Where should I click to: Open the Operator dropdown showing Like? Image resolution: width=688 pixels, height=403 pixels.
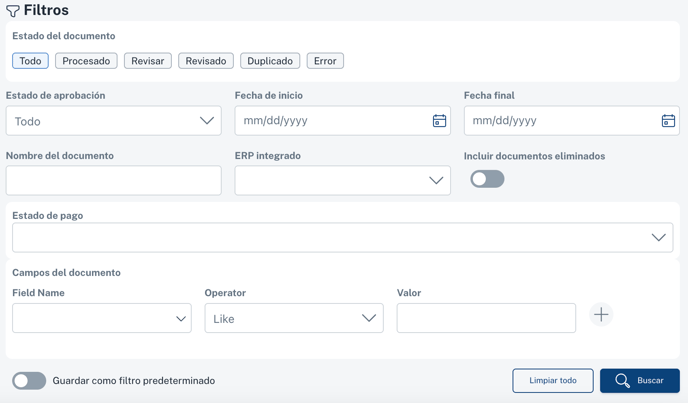(x=294, y=318)
